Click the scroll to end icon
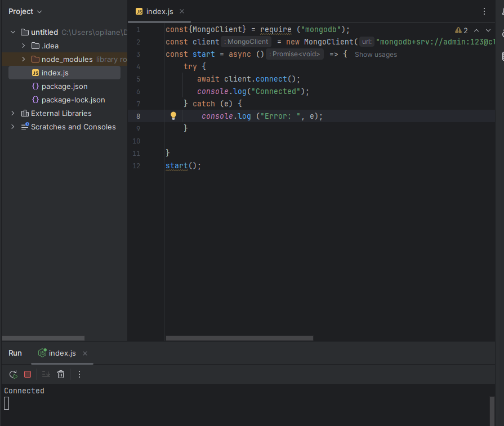The height and width of the screenshot is (426, 504). pos(46,374)
